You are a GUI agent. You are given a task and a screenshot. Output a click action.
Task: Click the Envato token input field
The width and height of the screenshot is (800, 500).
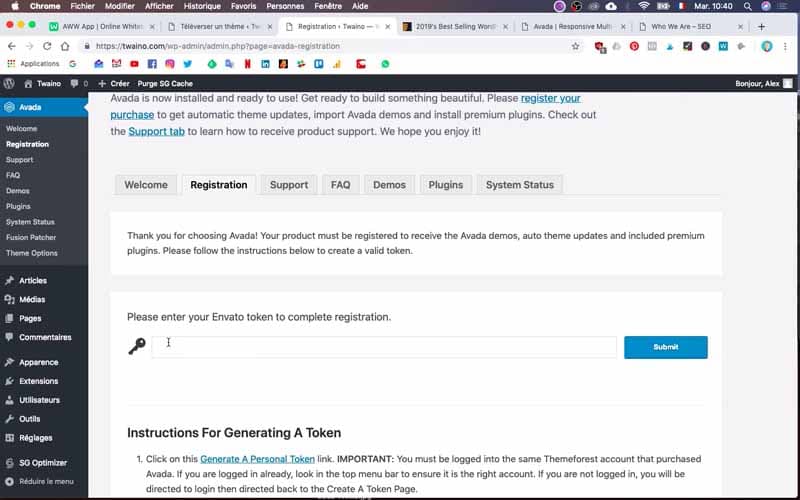coord(384,347)
